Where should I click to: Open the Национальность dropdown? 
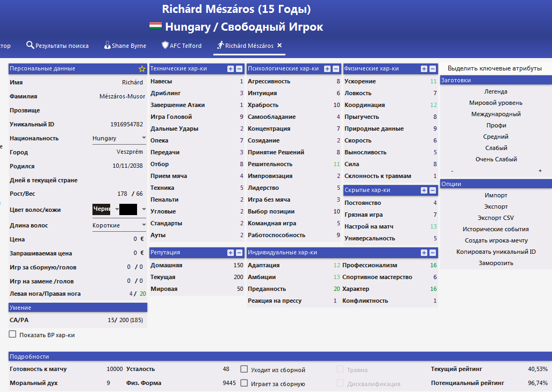pos(119,138)
